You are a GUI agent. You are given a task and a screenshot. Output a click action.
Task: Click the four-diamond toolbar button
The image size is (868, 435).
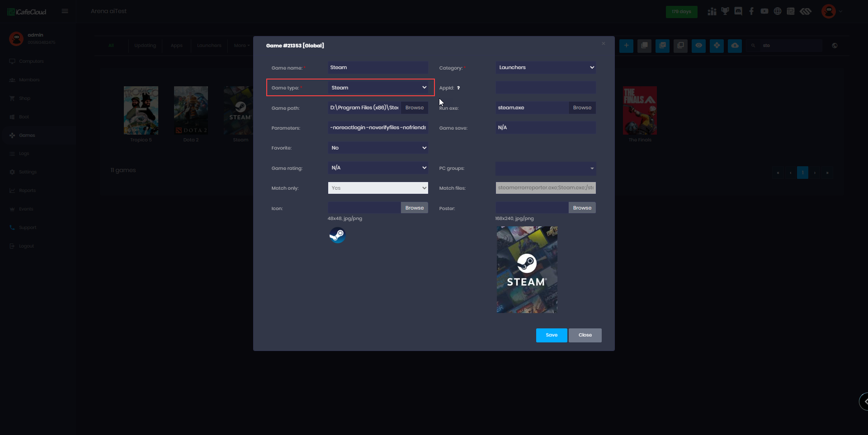717,46
